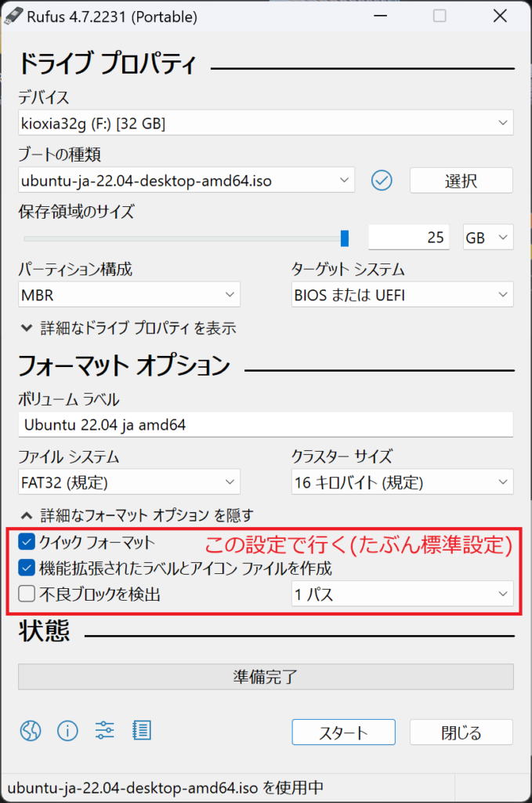Open the MBR partition scheme dropdown
The width and height of the screenshot is (532, 803).
click(129, 295)
